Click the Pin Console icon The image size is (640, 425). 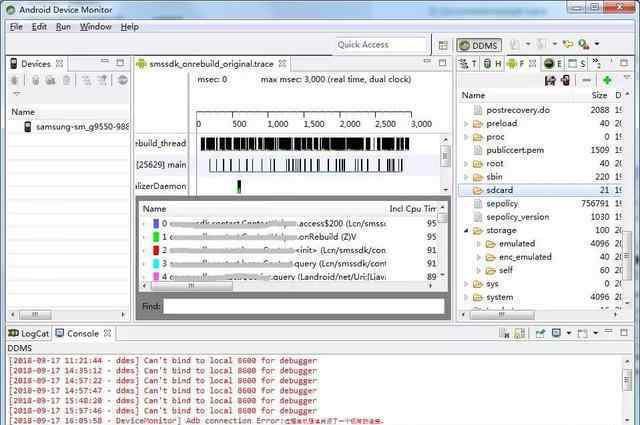click(x=540, y=334)
